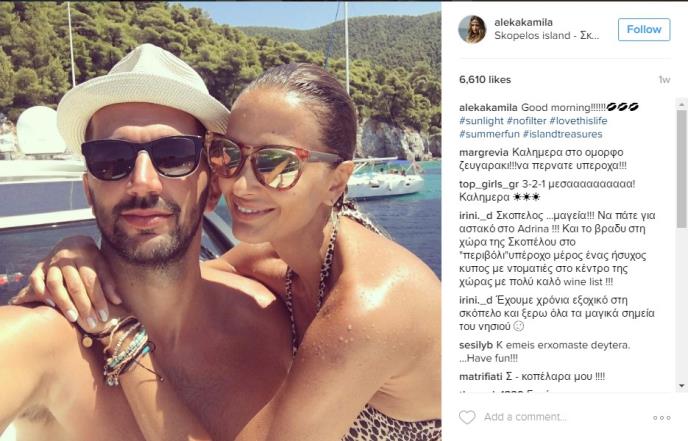Click the heart like icon
The height and width of the screenshot is (441, 688).
tap(467, 417)
